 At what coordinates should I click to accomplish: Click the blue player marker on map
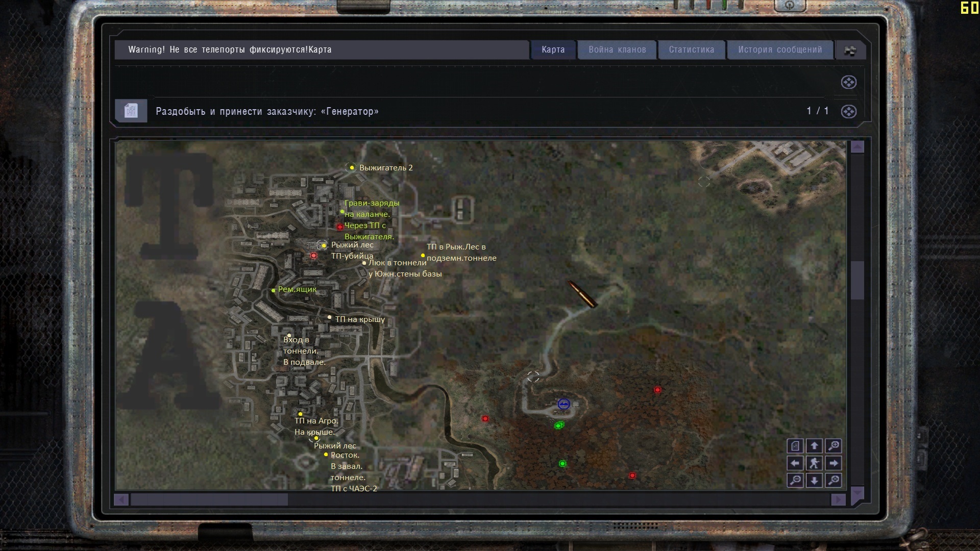563,404
